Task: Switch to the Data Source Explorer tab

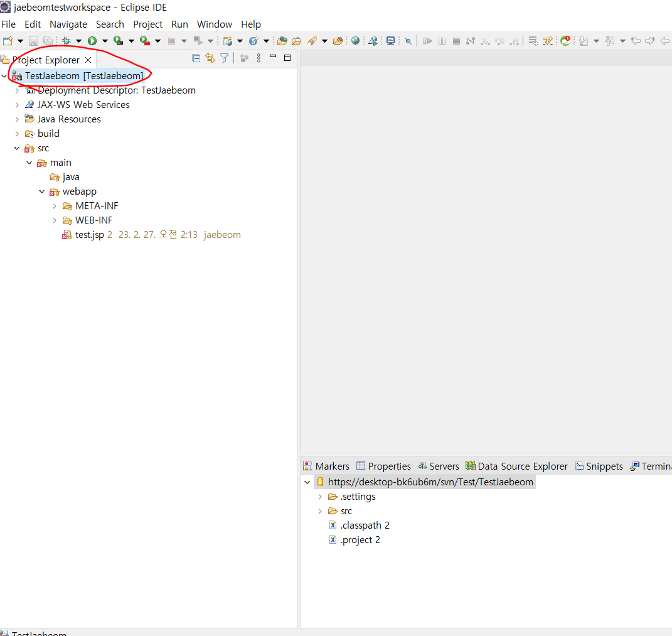Action: coord(516,466)
